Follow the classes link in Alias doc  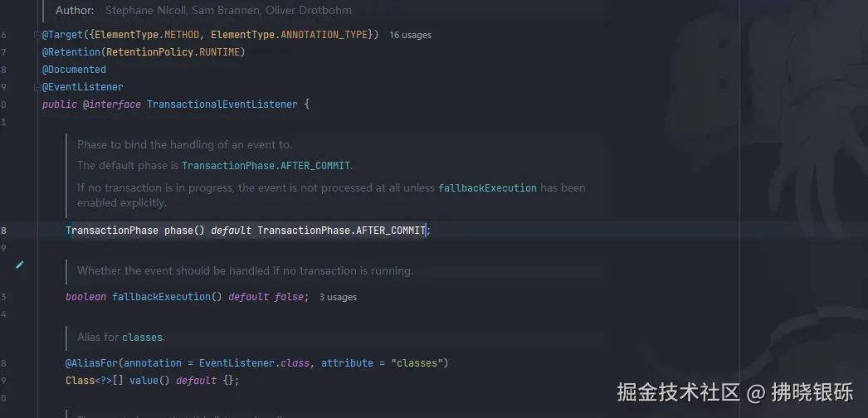142,338
